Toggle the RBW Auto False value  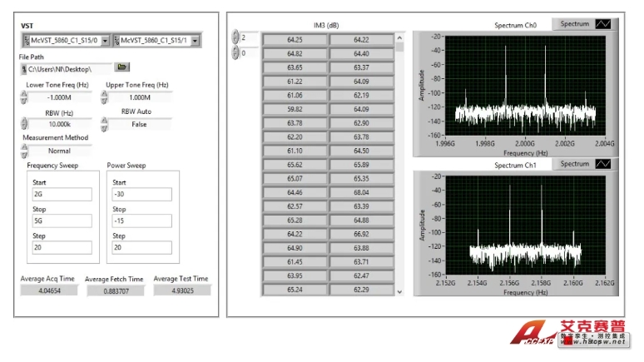pyautogui.click(x=139, y=124)
